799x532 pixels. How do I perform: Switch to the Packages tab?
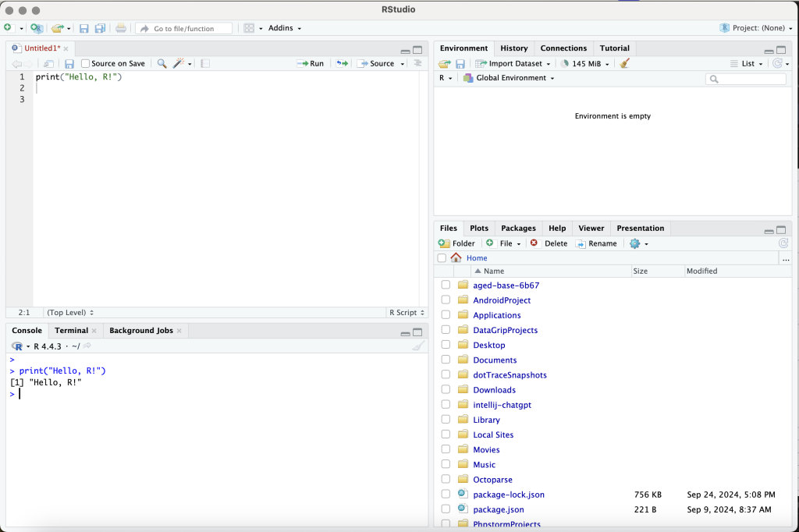click(x=518, y=228)
